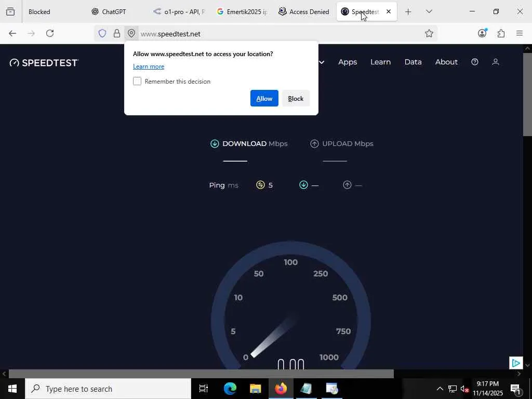532x399 pixels.
Task: Launch Microsoft Edge from taskbar
Action: [x=230, y=389]
